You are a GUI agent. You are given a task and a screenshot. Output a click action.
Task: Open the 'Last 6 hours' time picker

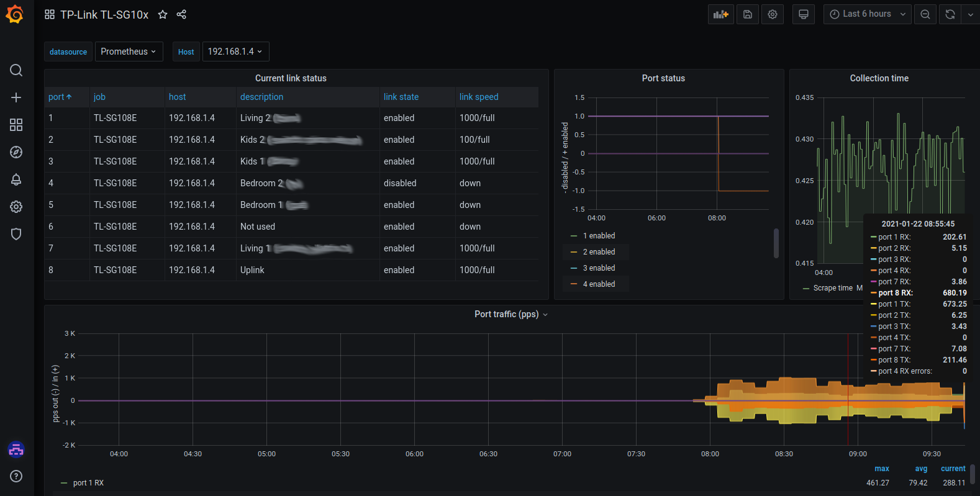click(x=867, y=14)
